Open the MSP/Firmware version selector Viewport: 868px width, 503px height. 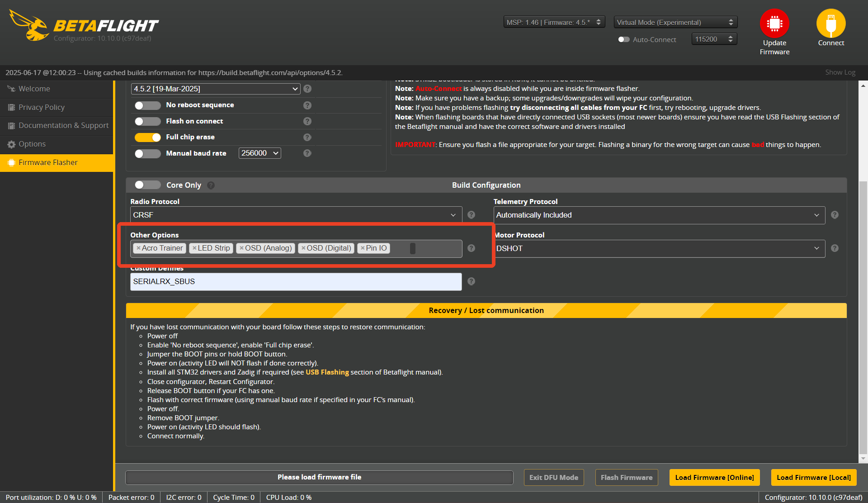tap(554, 22)
